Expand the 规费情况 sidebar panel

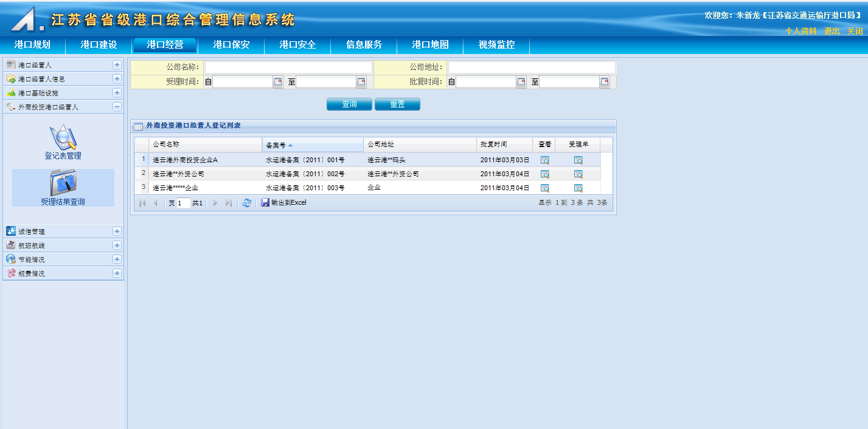point(117,273)
